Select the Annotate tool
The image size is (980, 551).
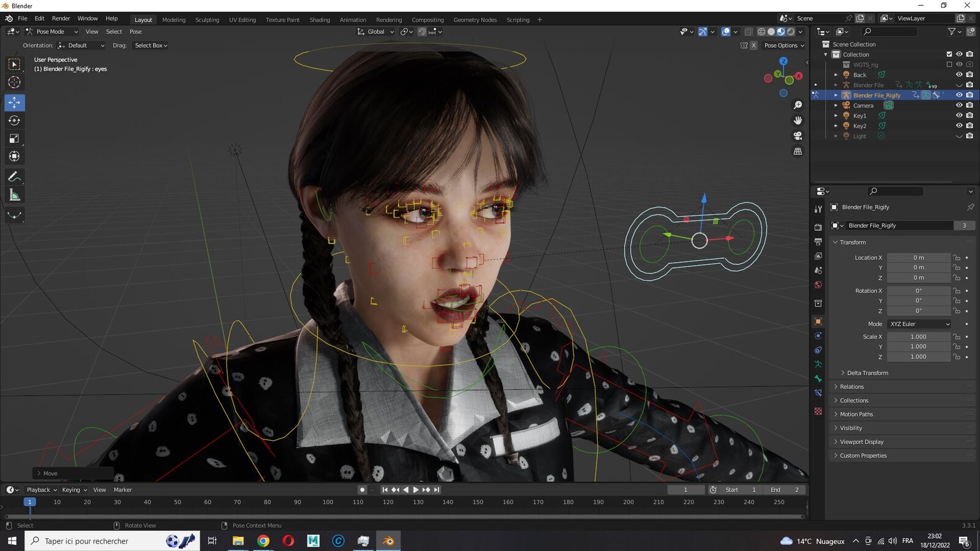[14, 177]
